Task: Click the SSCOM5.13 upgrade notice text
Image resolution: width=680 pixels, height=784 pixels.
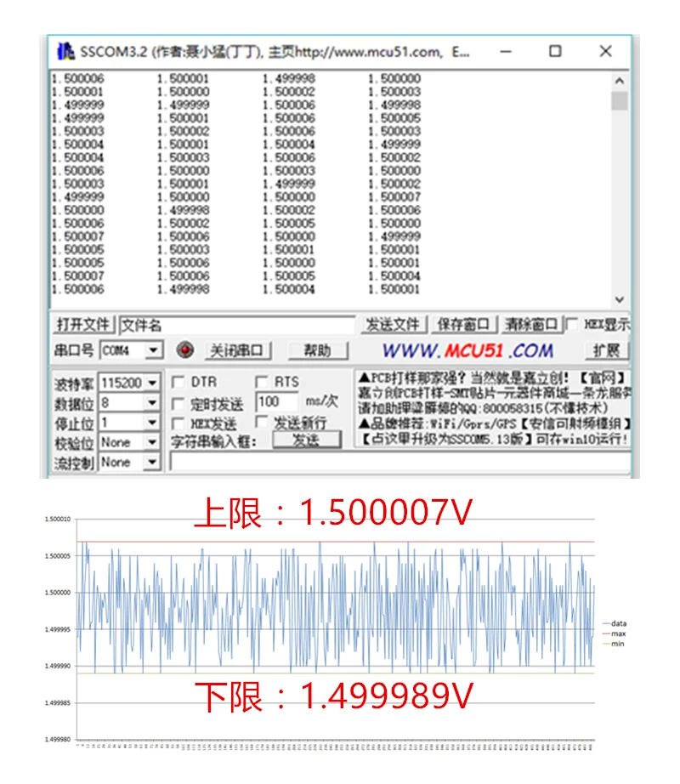Action: [494, 439]
